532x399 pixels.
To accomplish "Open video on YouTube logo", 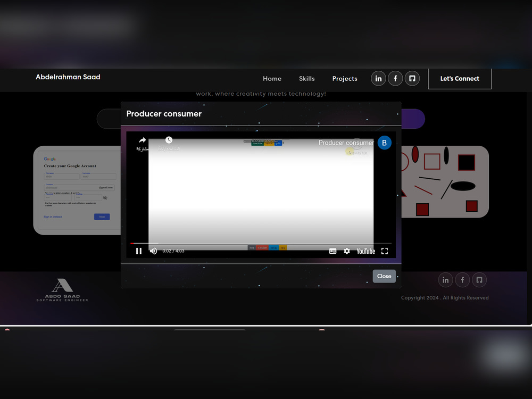I will [x=366, y=251].
